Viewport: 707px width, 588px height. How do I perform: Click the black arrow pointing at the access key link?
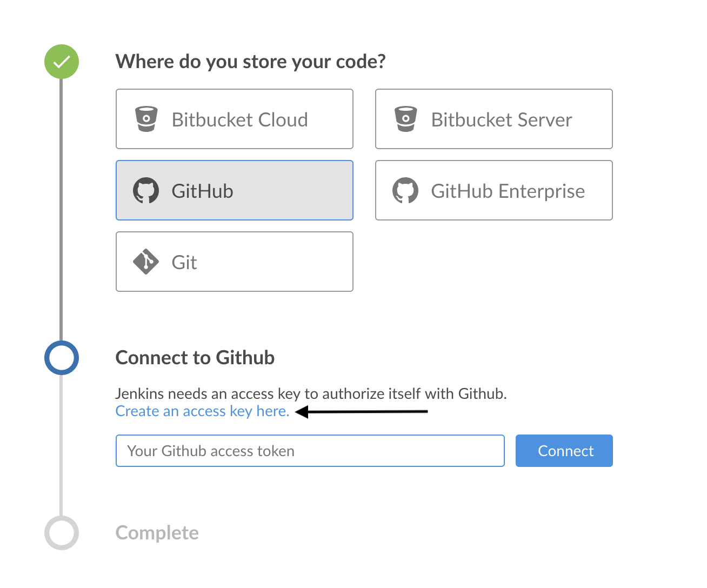click(x=362, y=412)
